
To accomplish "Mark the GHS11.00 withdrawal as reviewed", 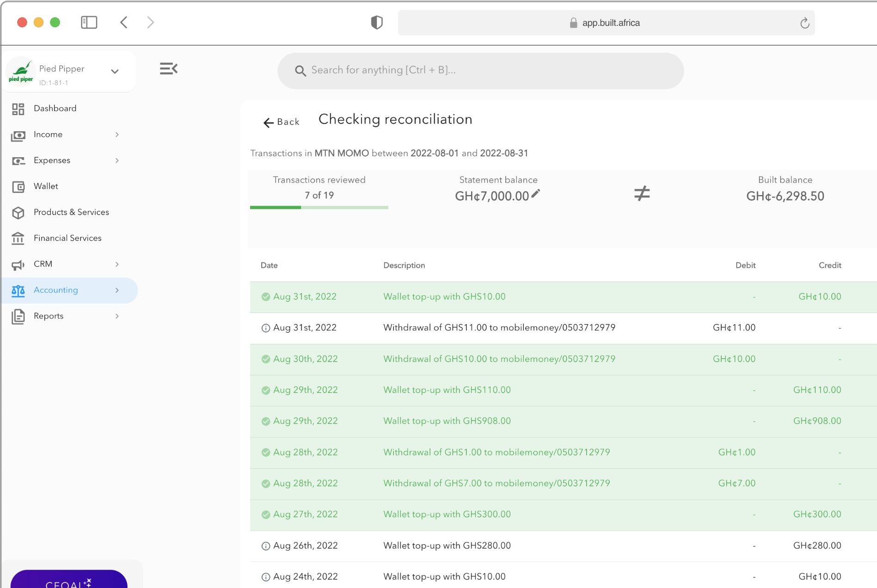I will pyautogui.click(x=266, y=328).
